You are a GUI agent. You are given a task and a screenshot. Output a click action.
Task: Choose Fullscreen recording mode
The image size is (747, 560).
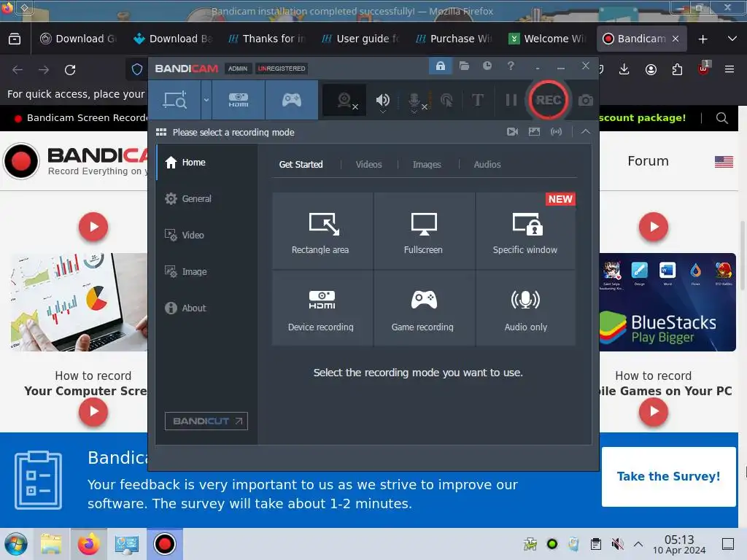click(x=424, y=231)
